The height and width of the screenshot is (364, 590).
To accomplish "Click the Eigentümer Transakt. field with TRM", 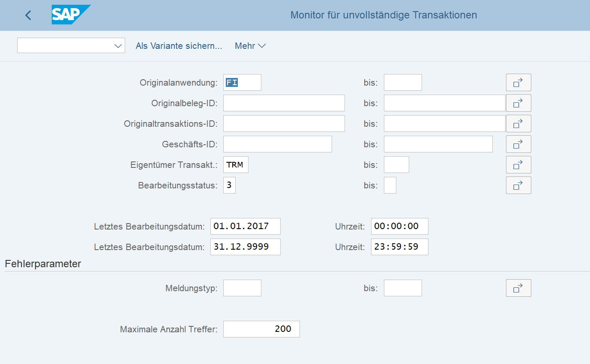I will 236,165.
